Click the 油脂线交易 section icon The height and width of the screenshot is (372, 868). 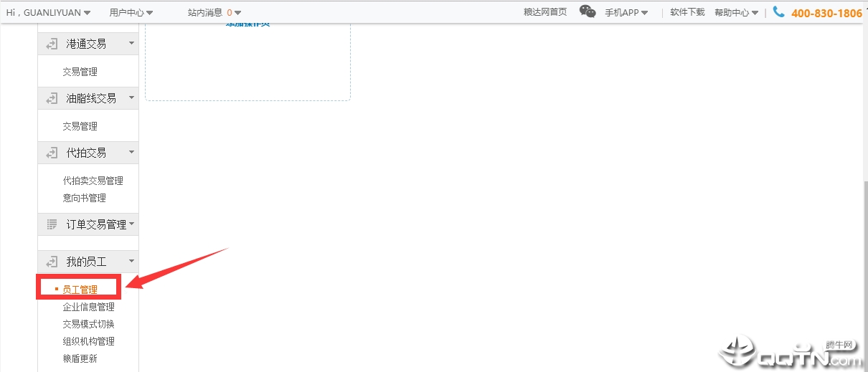pyautogui.click(x=52, y=98)
